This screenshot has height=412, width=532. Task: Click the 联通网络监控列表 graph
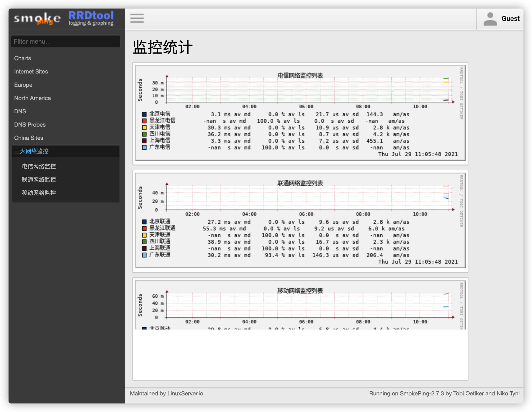pyautogui.click(x=300, y=220)
